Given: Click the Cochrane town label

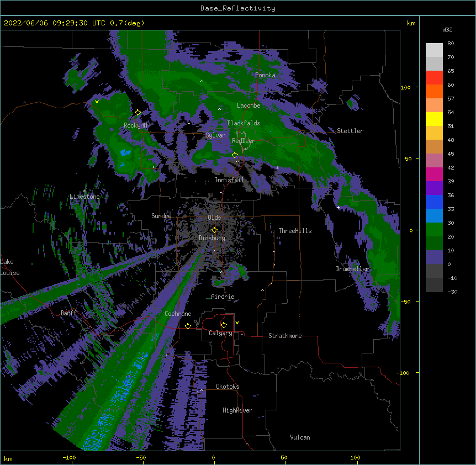Looking at the screenshot, I should [178, 314].
